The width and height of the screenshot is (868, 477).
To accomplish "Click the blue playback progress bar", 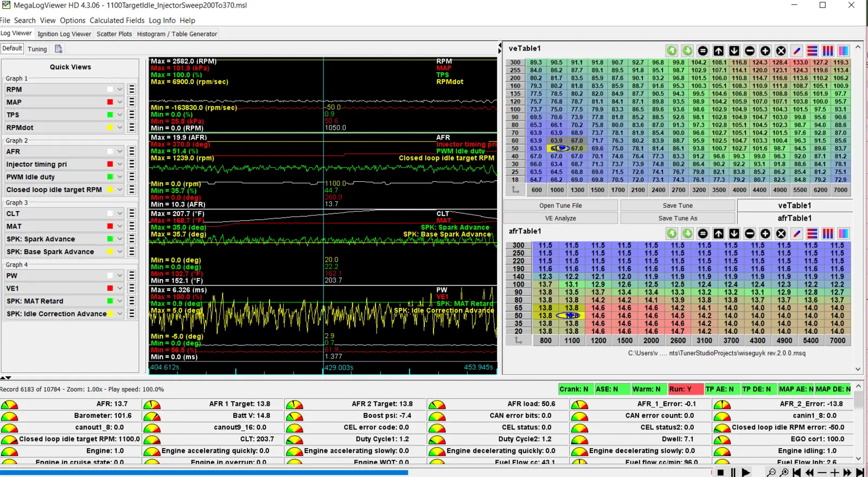I will tap(204, 473).
